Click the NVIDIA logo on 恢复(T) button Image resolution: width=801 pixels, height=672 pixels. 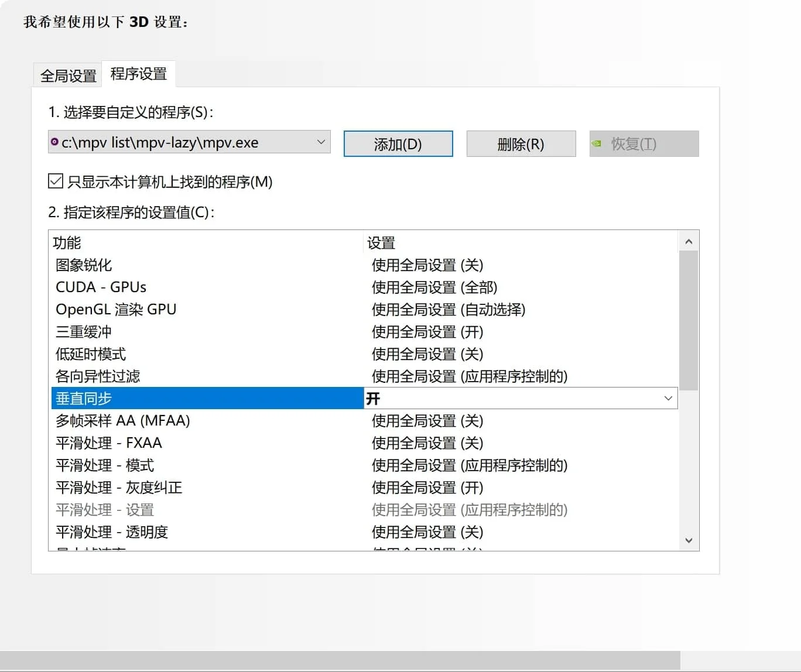click(x=597, y=143)
